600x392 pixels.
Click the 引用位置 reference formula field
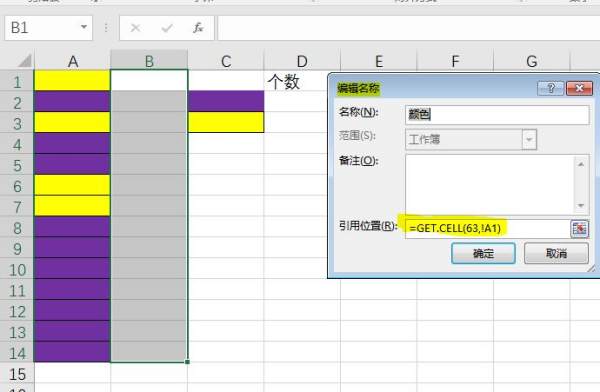[x=488, y=229]
